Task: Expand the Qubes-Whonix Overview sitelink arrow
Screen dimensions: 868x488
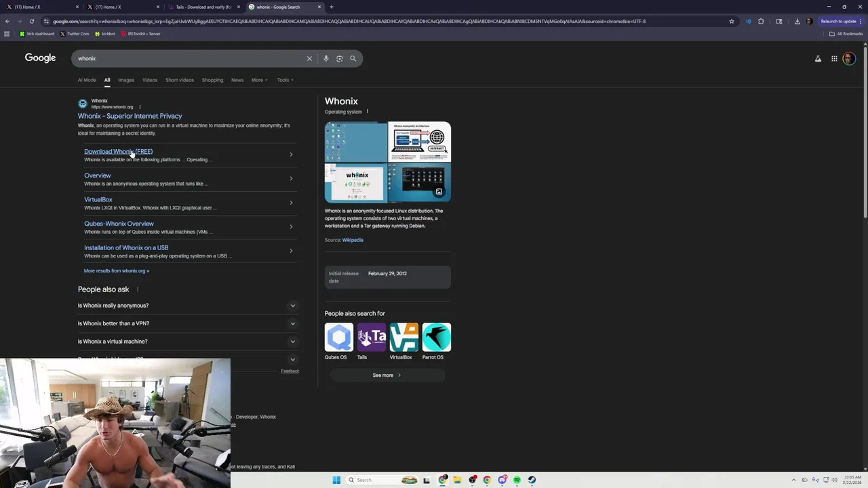Action: (x=291, y=227)
